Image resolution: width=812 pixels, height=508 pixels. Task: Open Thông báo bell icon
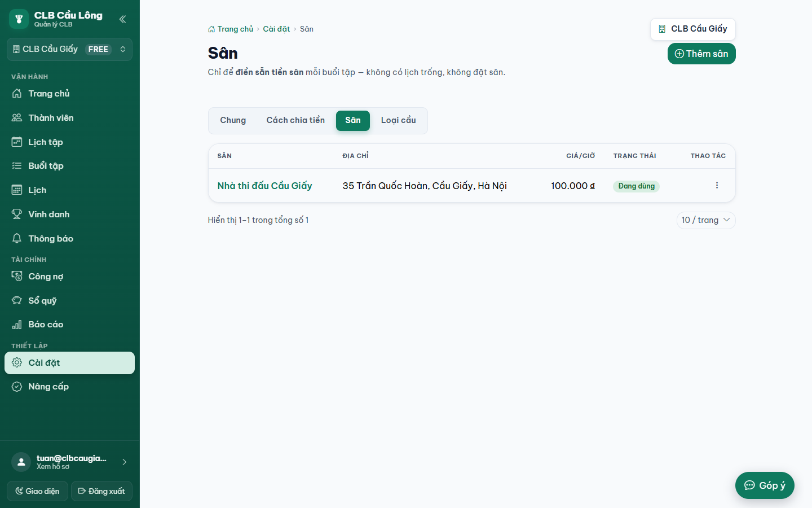(x=17, y=239)
